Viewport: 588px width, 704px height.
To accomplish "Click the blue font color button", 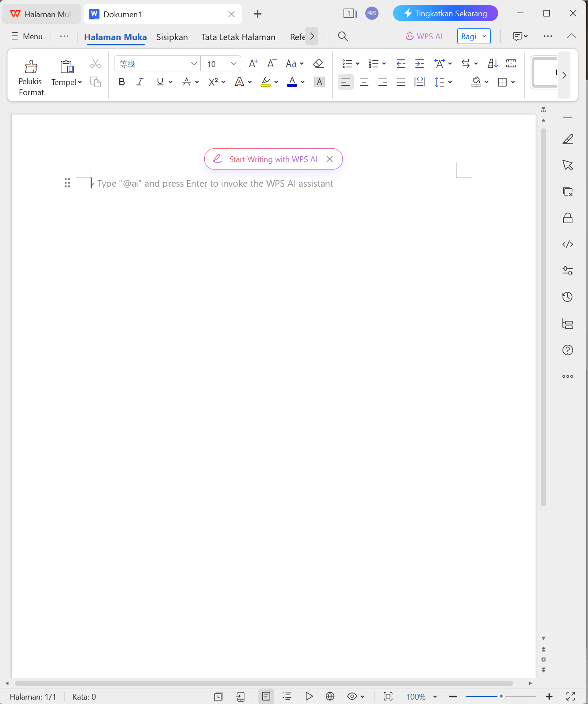I will (292, 82).
